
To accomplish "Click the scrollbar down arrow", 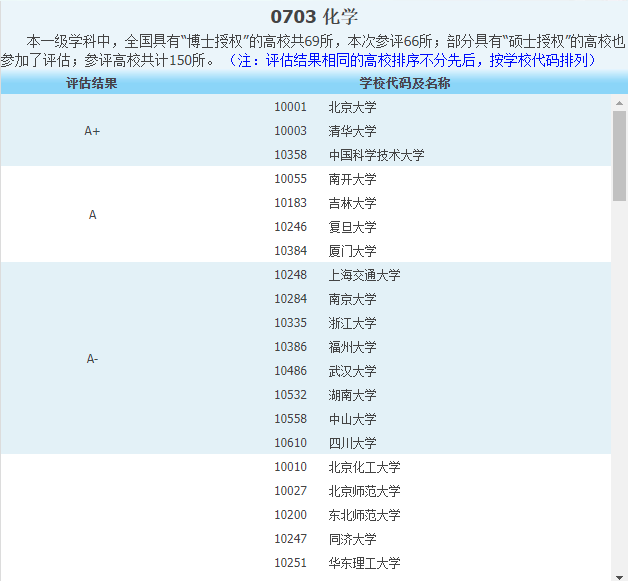I will (x=619, y=577).
